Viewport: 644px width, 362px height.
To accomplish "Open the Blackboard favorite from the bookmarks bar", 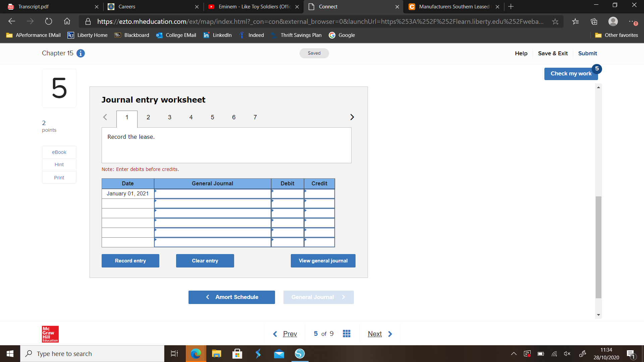I will 131,35.
